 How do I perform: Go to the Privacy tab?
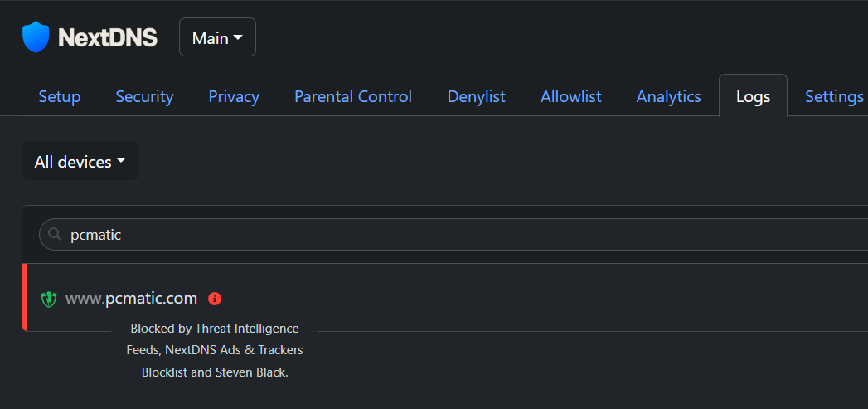click(234, 96)
